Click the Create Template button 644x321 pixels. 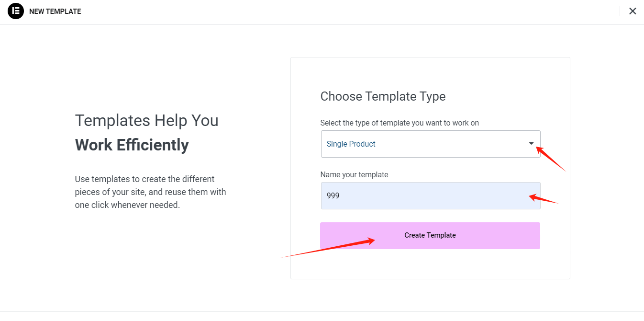(x=430, y=235)
